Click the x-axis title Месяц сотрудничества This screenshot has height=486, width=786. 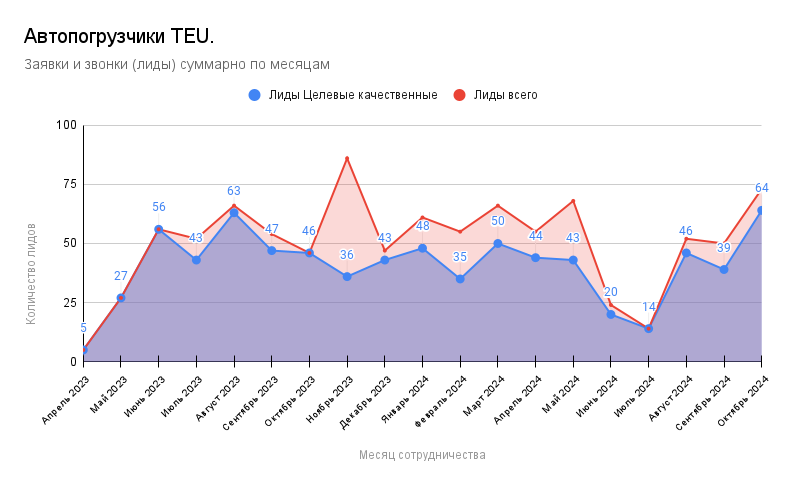click(x=422, y=455)
